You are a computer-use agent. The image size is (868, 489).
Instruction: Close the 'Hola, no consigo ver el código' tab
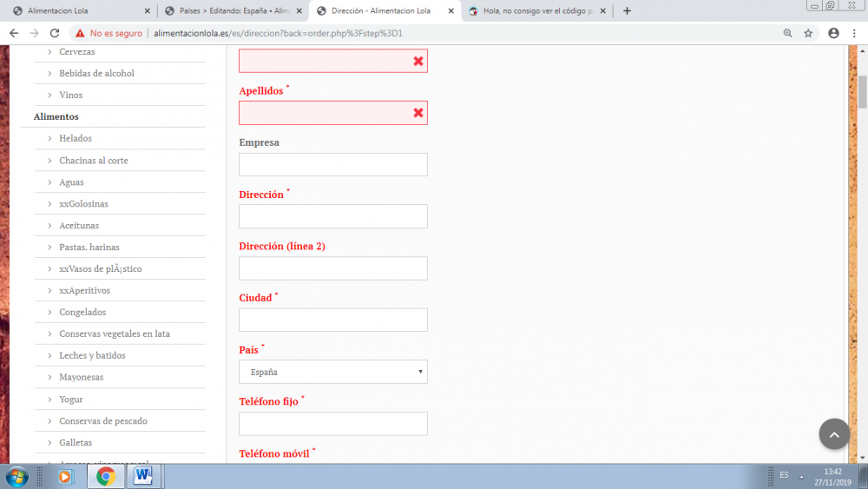click(603, 10)
